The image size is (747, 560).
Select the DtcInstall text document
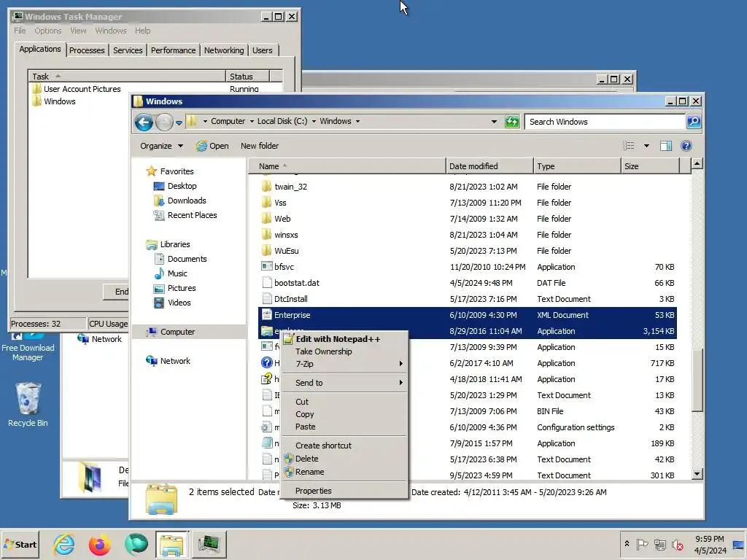290,299
